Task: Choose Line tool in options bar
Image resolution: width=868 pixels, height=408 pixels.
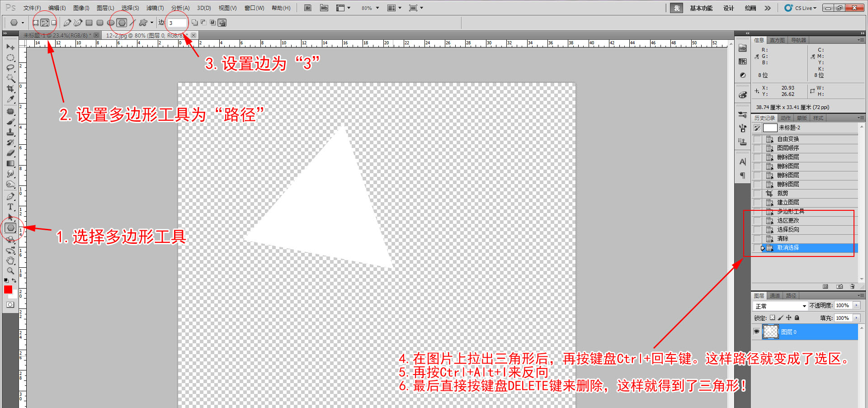Action: (132, 23)
